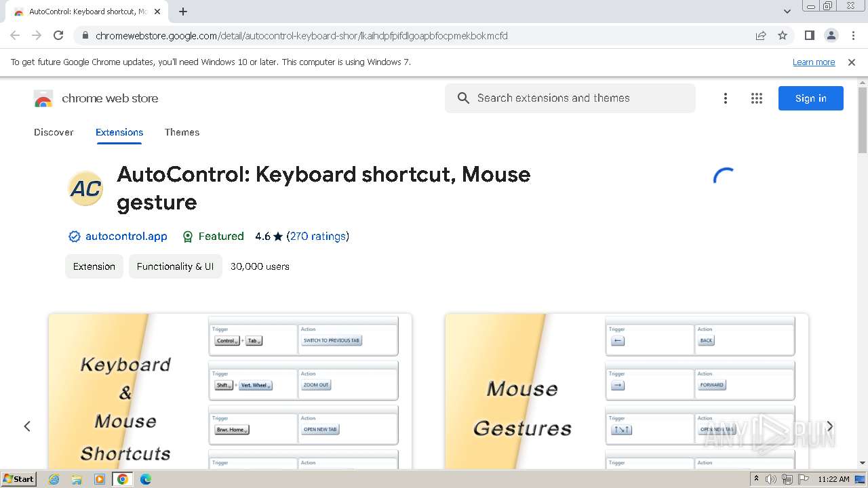Bookmark this page with the star icon

tap(783, 35)
